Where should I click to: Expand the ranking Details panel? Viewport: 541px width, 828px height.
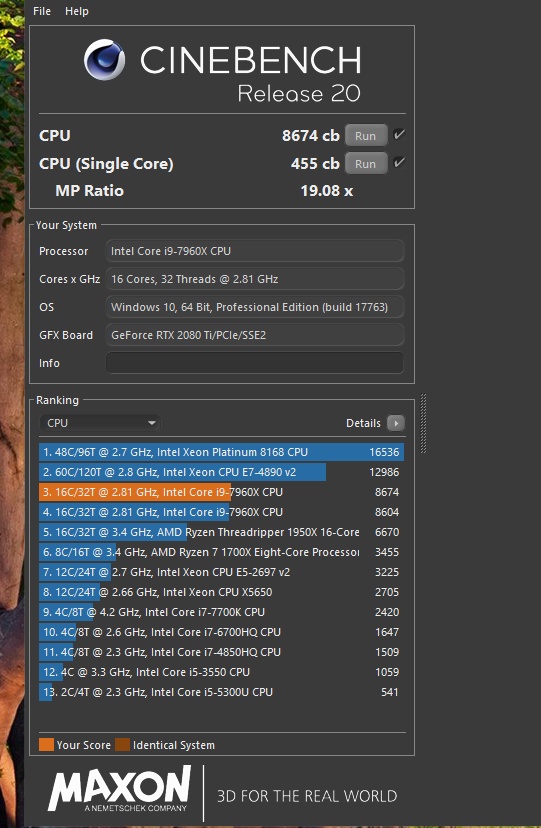[x=396, y=423]
